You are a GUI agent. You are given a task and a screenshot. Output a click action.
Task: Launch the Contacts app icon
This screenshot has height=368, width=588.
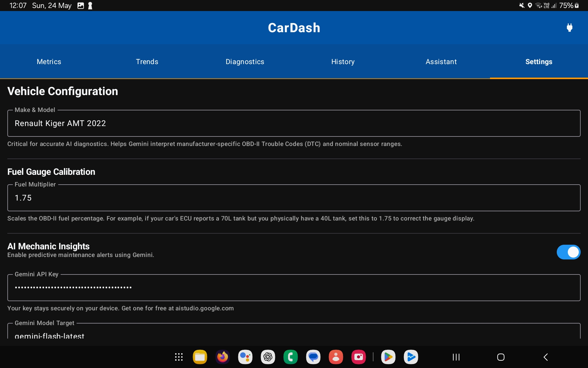(x=336, y=357)
